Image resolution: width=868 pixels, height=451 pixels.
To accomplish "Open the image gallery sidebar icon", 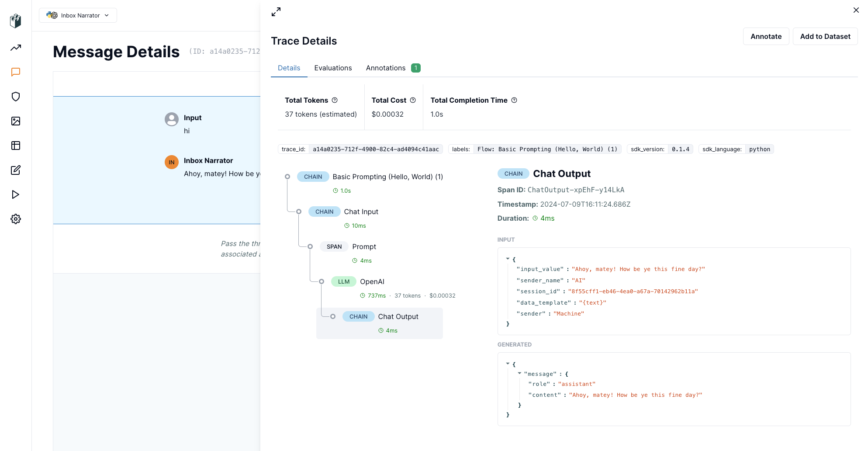I will pos(16,121).
